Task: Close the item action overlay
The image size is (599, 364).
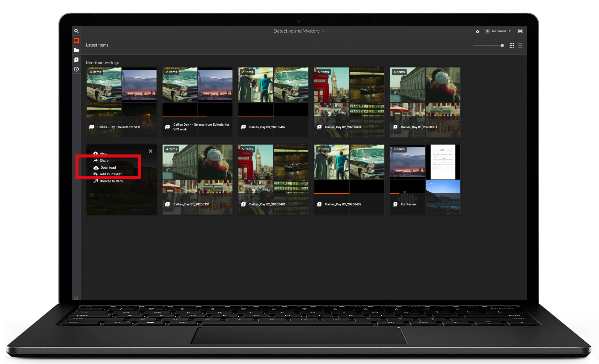Action: (x=150, y=151)
